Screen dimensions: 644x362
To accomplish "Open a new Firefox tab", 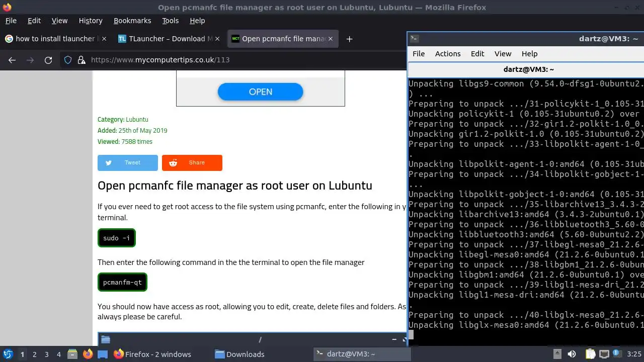I will pos(349,39).
